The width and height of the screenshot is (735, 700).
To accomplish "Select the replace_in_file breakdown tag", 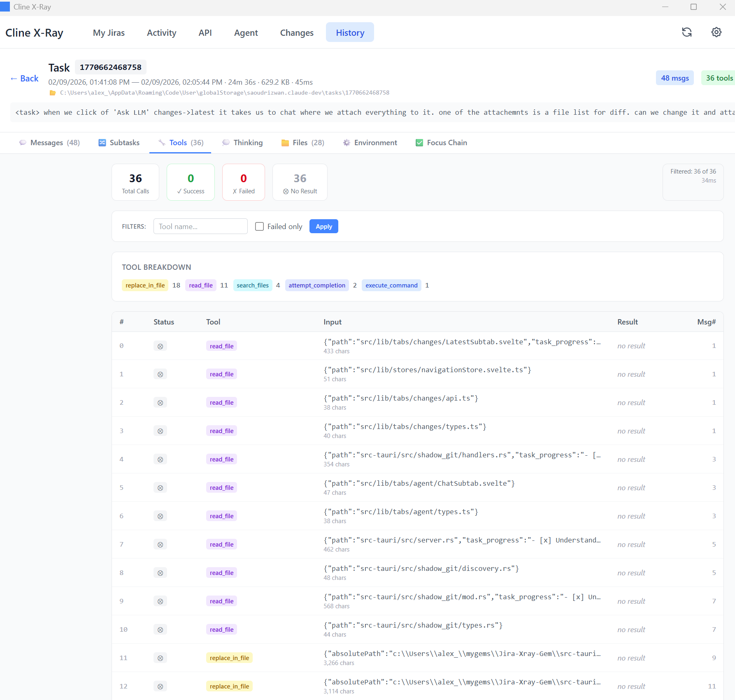I will (145, 285).
